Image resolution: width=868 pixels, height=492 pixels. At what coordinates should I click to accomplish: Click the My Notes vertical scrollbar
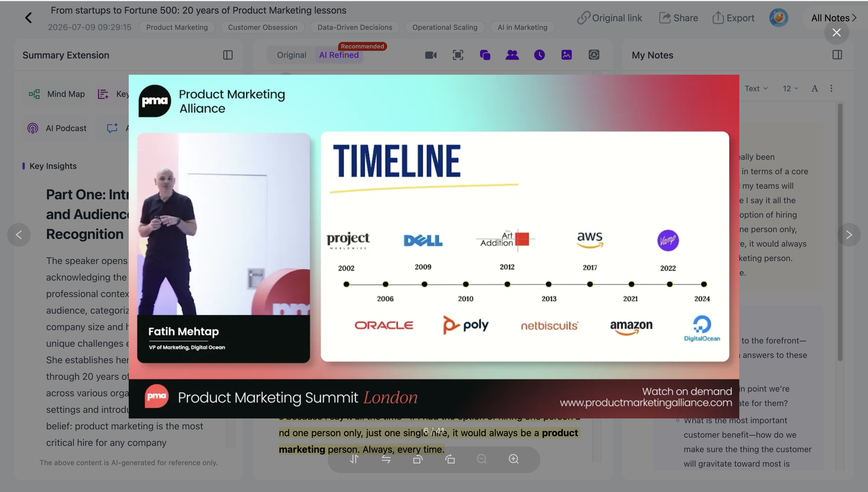pos(840,232)
